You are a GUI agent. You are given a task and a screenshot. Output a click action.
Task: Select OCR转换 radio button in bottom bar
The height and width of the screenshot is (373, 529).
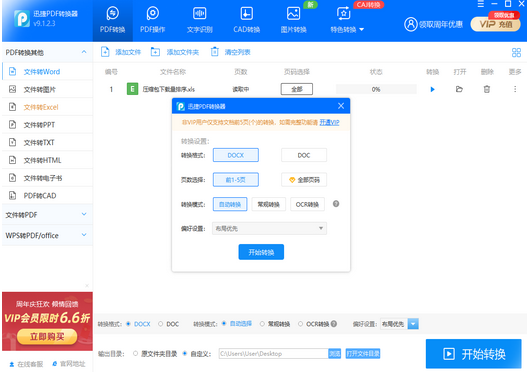pyautogui.click(x=300, y=324)
